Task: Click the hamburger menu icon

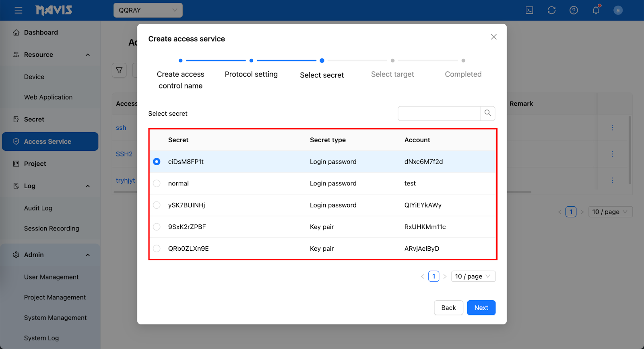Action: pyautogui.click(x=19, y=10)
